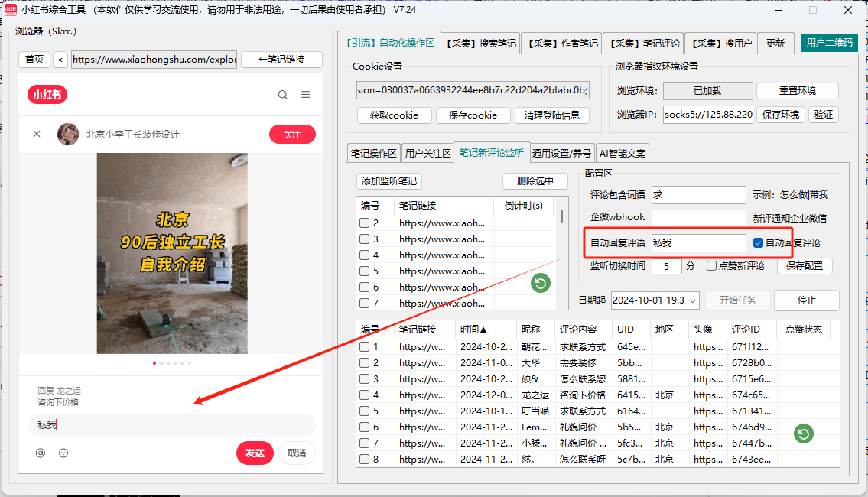Refresh comment results with the green circular icon
Viewport: 868px width, 497px height.
pyautogui.click(x=803, y=434)
